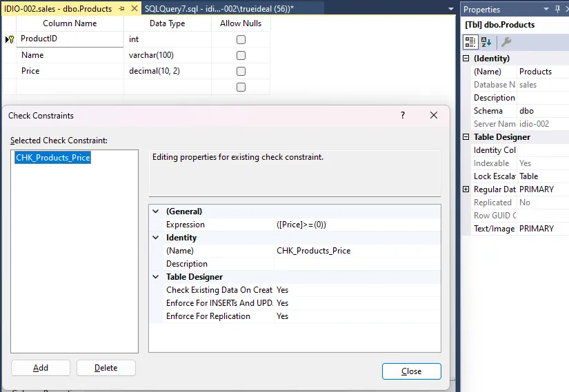Click the Add button

coord(41,368)
